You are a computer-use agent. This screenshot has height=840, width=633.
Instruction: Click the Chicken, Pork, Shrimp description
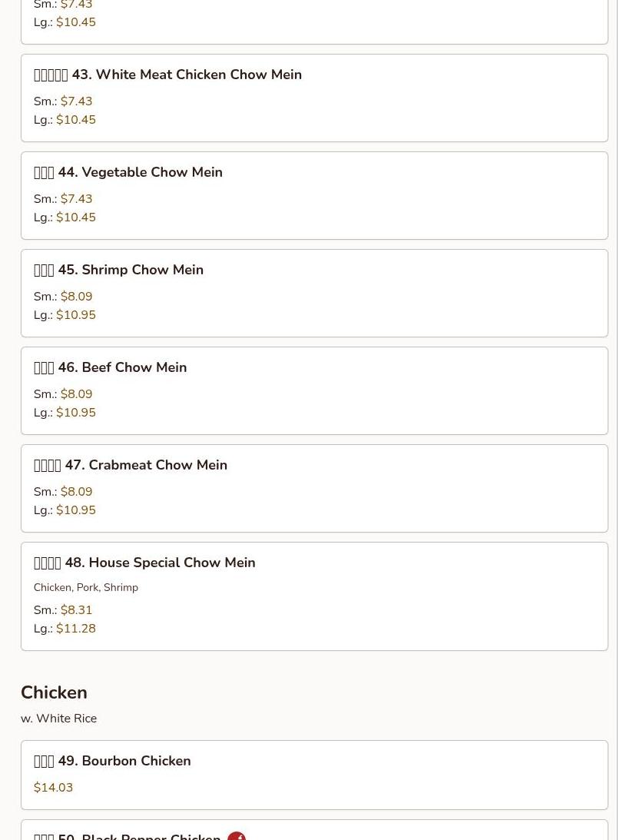coord(86,587)
